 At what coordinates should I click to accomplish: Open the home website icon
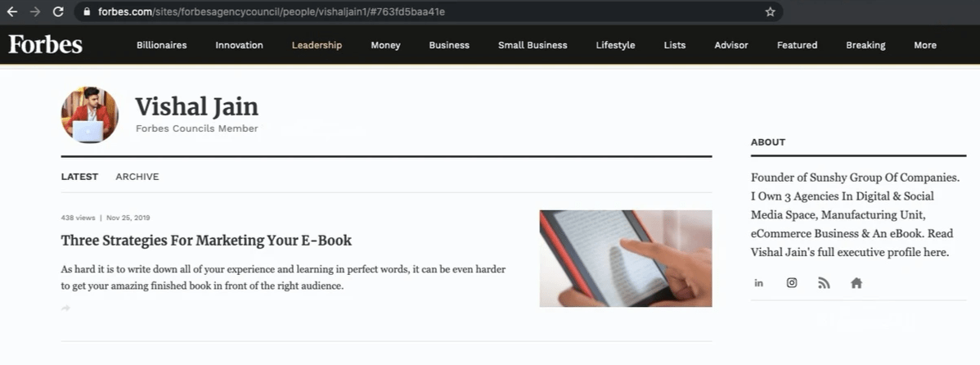pos(856,283)
